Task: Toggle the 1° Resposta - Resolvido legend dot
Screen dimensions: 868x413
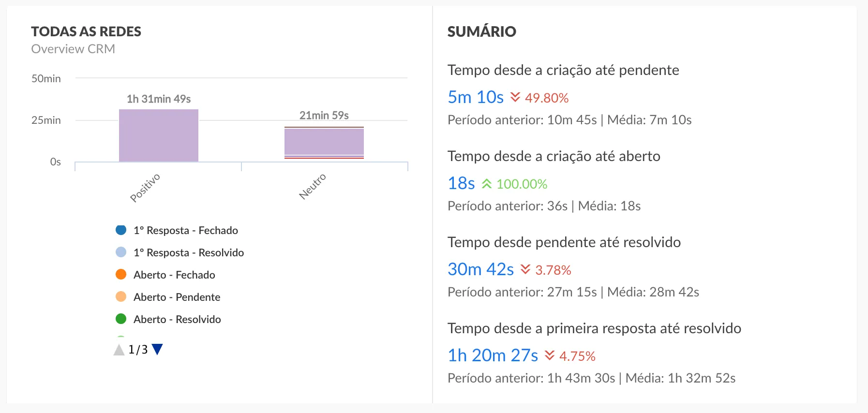Action: [x=121, y=252]
